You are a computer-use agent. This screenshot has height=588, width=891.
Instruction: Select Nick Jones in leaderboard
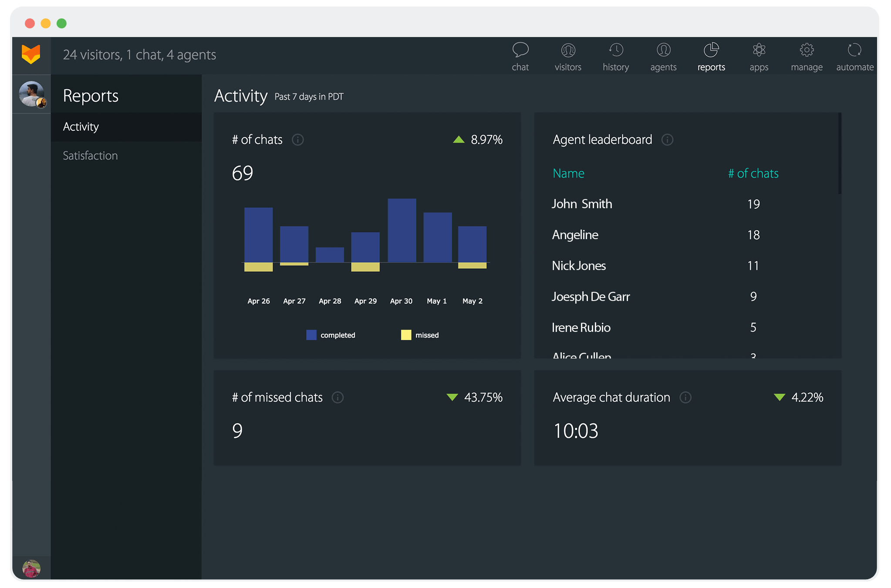point(579,266)
